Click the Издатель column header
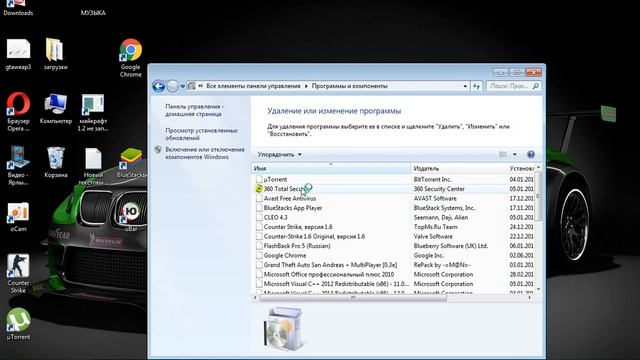 tap(459, 168)
